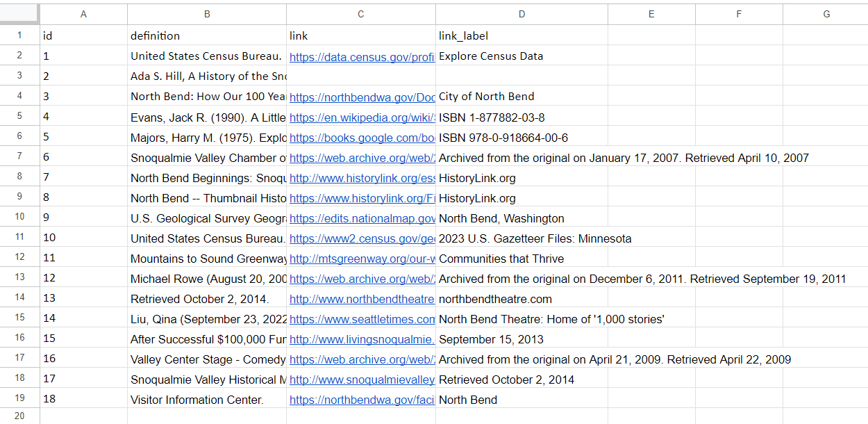Select column A header
The image size is (868, 424).
83,14
